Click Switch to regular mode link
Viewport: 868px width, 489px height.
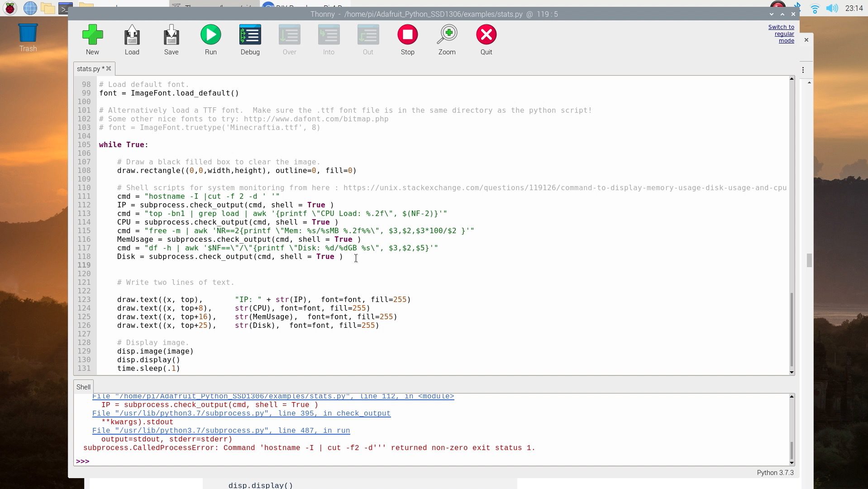point(781,34)
